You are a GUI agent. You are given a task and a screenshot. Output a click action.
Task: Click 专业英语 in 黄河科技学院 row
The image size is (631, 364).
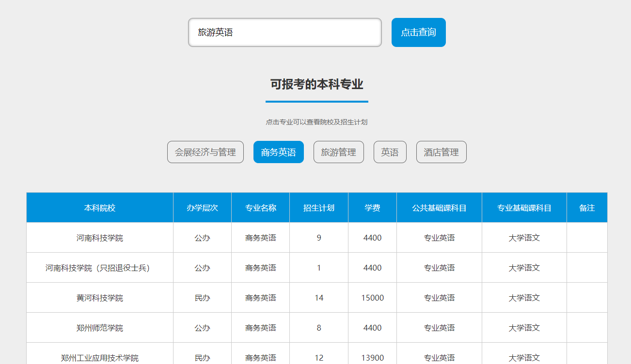(440, 298)
